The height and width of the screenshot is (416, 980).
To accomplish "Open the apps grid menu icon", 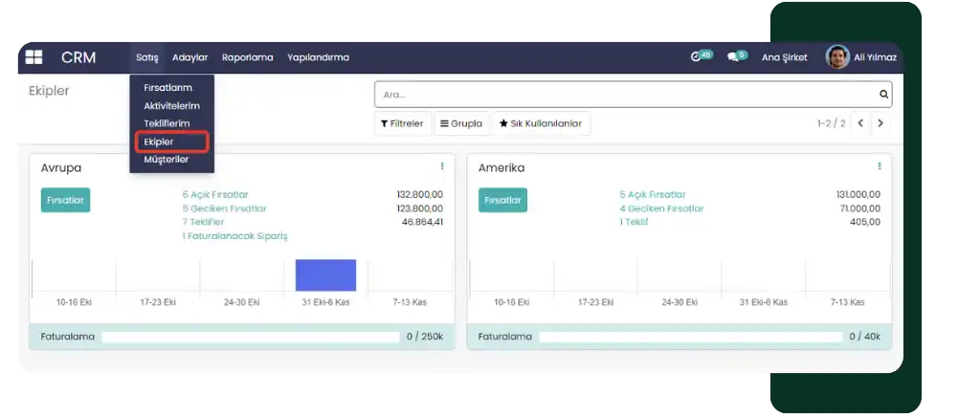I will [33, 57].
